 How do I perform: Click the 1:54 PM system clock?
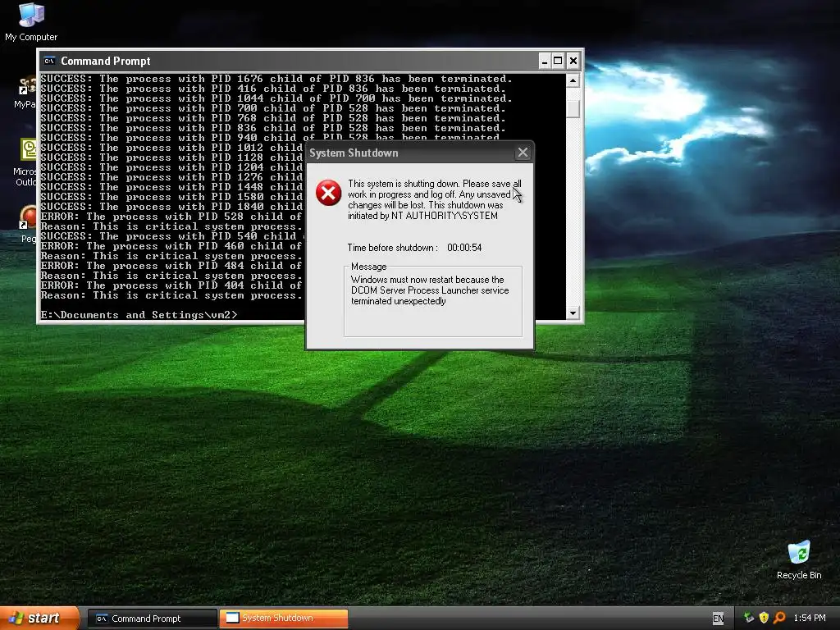(x=810, y=619)
